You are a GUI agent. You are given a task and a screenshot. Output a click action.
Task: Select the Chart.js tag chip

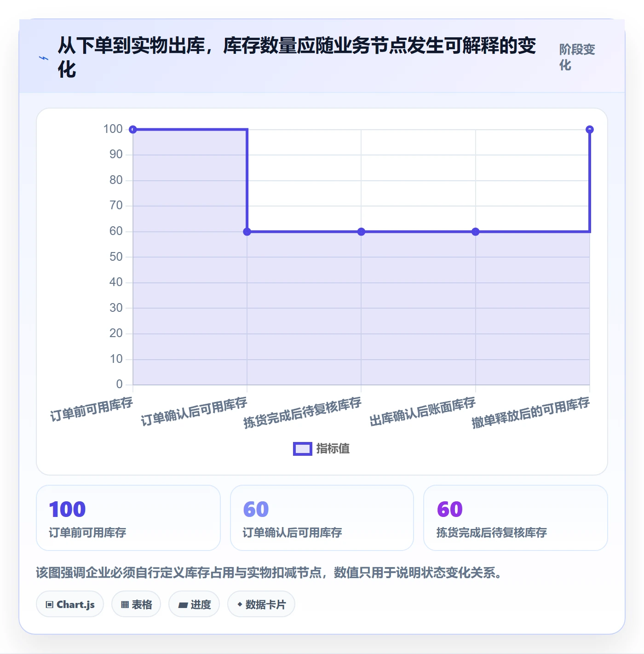70,604
